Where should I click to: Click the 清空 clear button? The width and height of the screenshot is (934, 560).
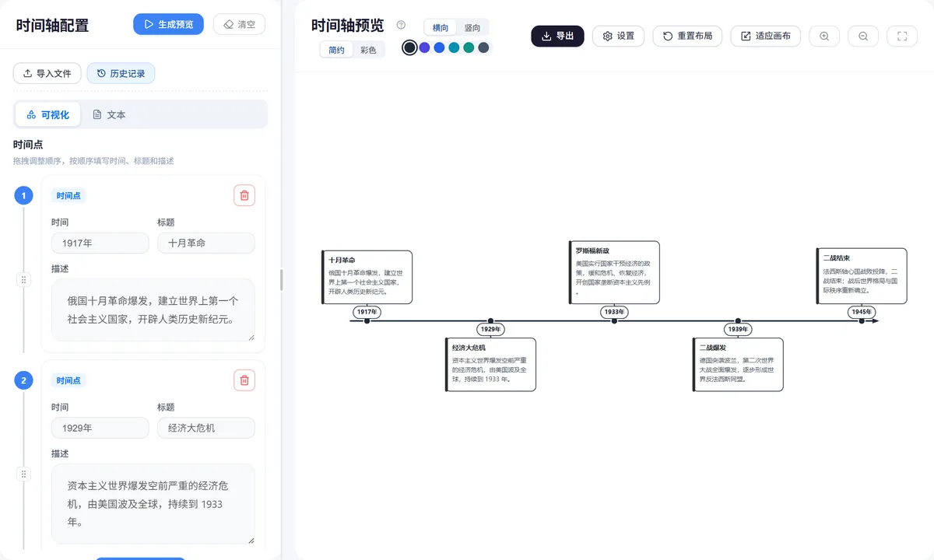[239, 24]
